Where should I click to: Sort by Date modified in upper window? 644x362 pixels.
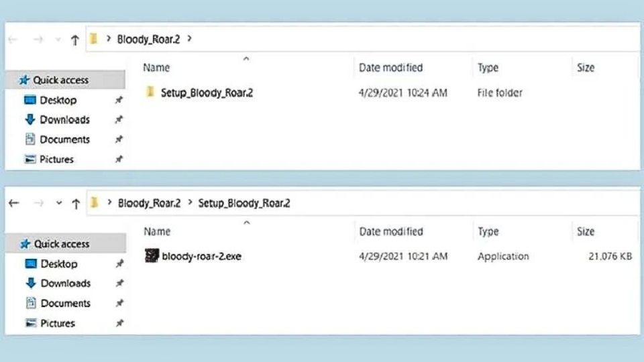point(390,68)
